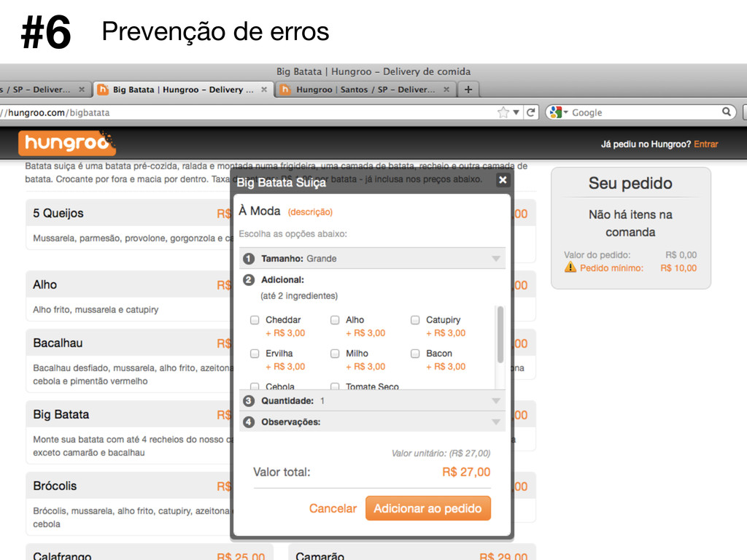The image size is (747, 560).
Task: Switch to Big Batata browser tab
Action: pyautogui.click(x=183, y=90)
